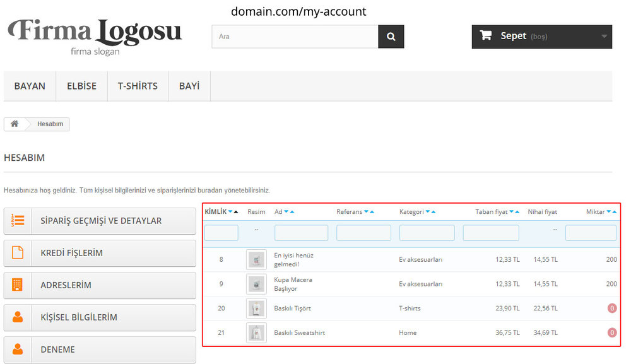The width and height of the screenshot is (631, 364).
Task: Click the shopping cart icon in Sepet
Action: [x=486, y=35]
